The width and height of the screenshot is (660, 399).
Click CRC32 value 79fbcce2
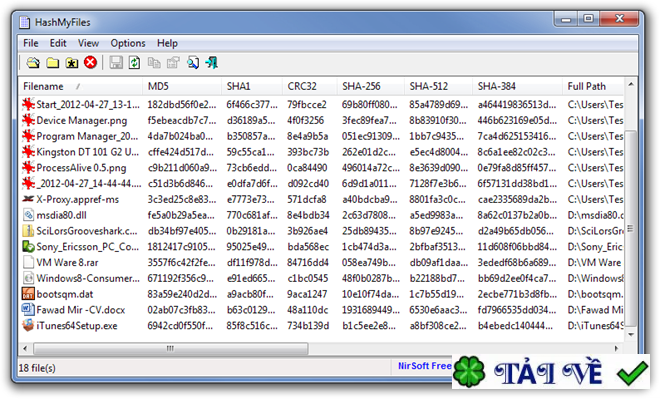(307, 104)
